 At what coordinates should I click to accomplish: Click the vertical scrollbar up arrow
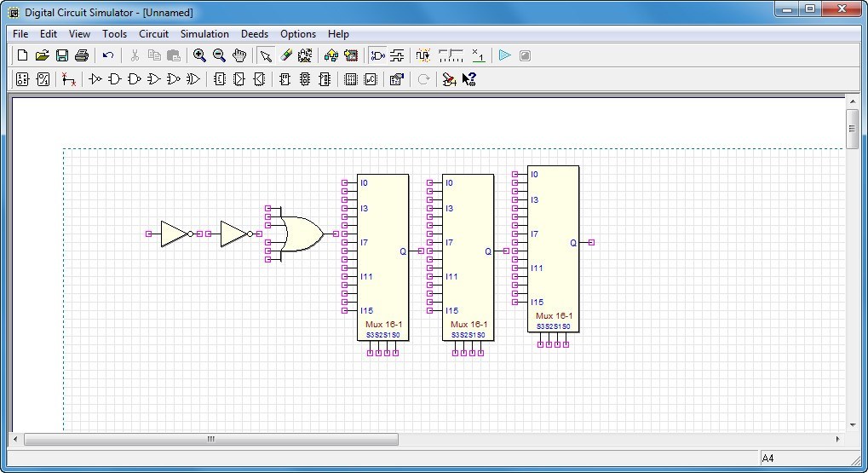852,102
